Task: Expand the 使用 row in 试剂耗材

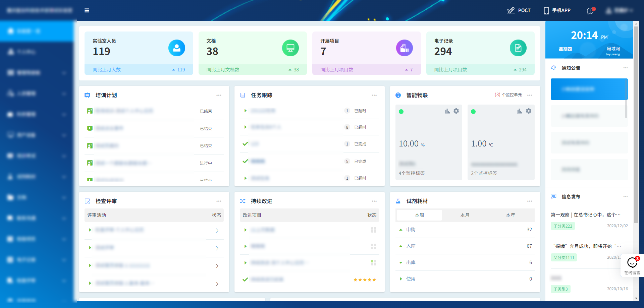Action: 401,279
